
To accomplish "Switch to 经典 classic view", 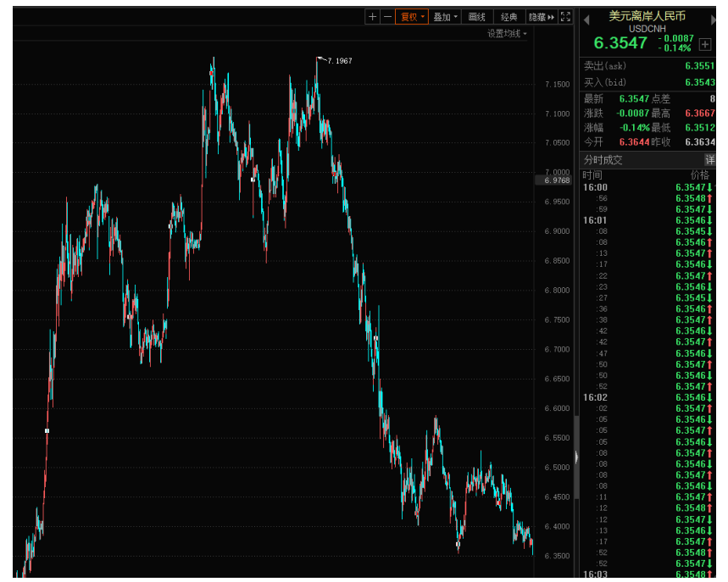I will 508,17.
